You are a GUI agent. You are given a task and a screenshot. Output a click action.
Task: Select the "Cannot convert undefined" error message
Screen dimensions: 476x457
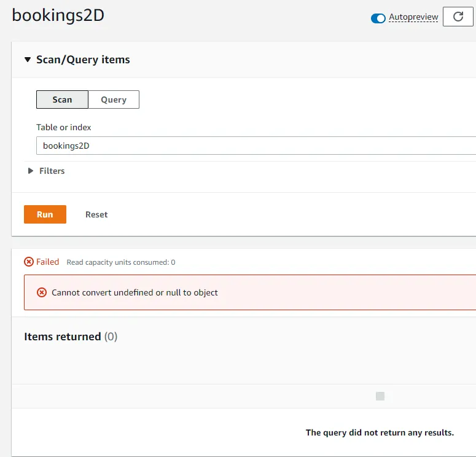click(135, 292)
